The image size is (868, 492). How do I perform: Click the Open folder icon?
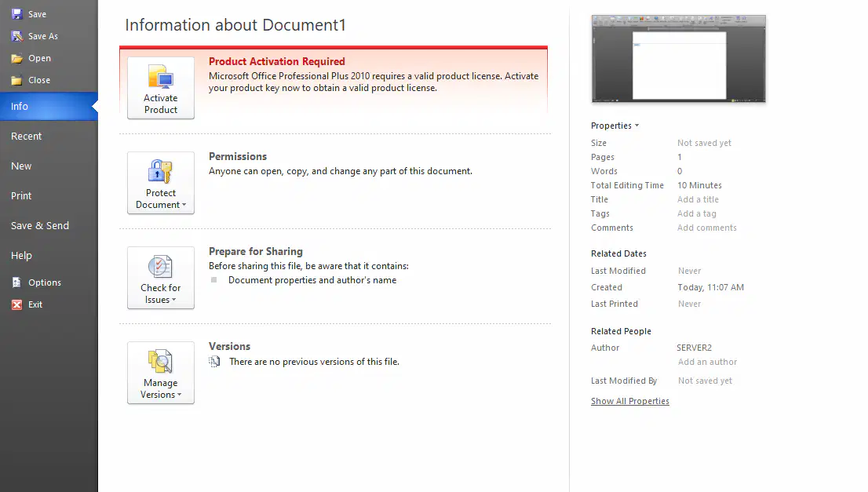point(17,58)
